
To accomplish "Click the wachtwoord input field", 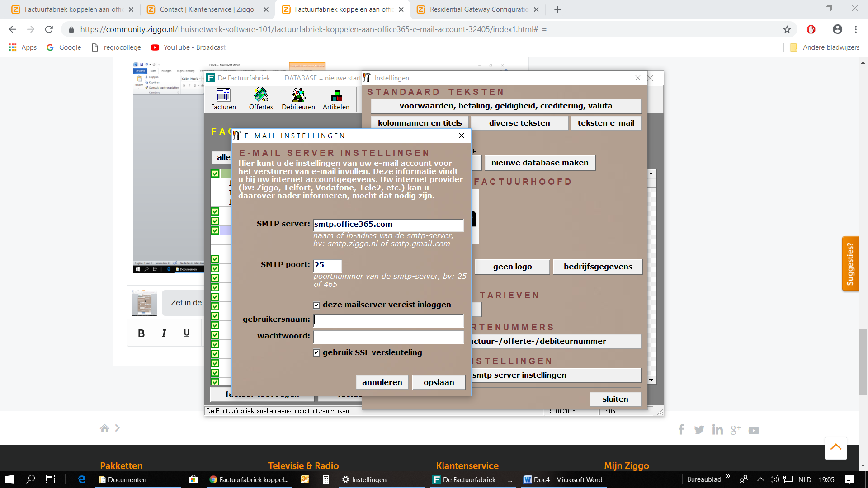I will coord(388,337).
